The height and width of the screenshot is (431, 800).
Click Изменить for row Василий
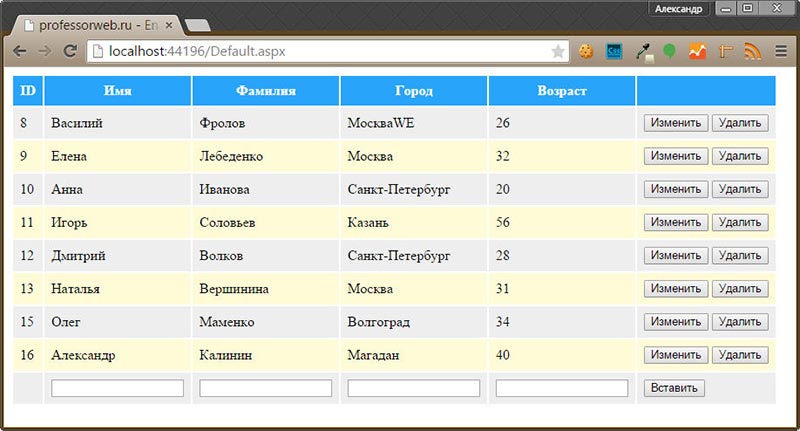[x=676, y=123]
